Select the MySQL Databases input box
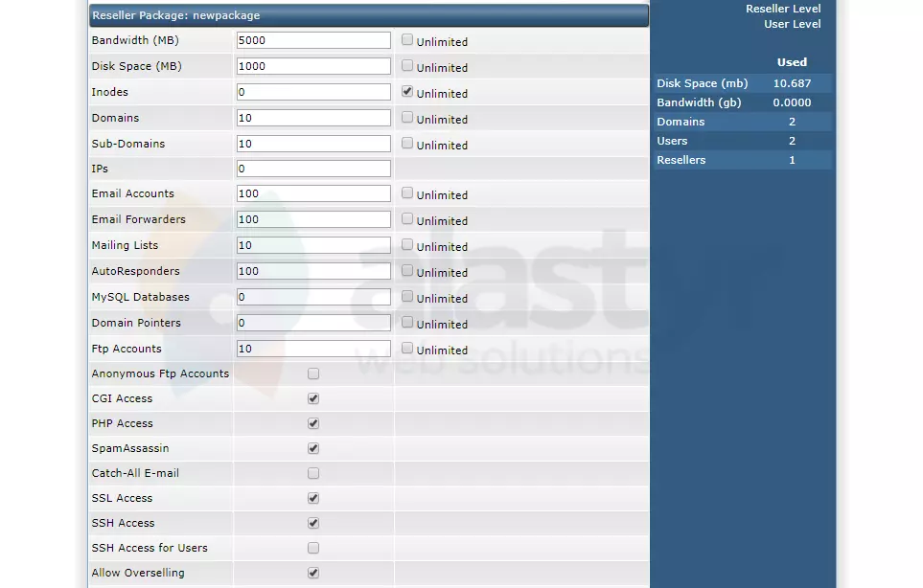 coord(313,297)
